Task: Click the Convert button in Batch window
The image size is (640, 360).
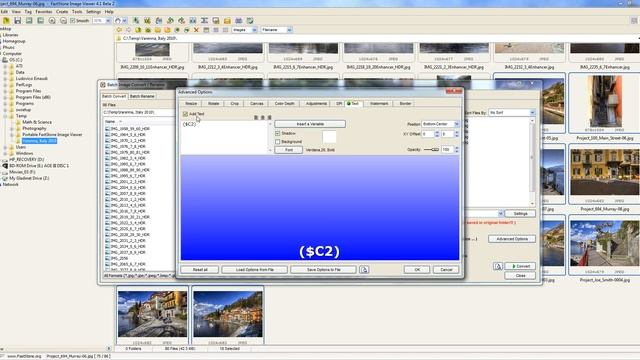Action: (520, 266)
